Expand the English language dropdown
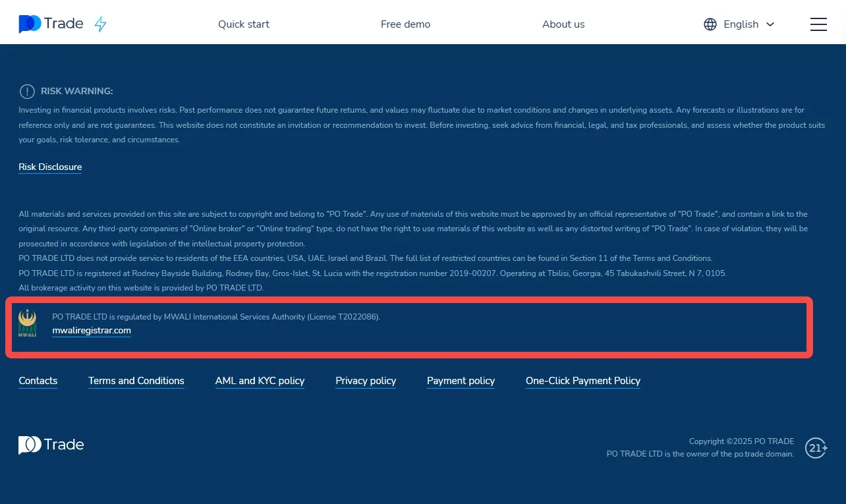 pyautogui.click(x=739, y=24)
